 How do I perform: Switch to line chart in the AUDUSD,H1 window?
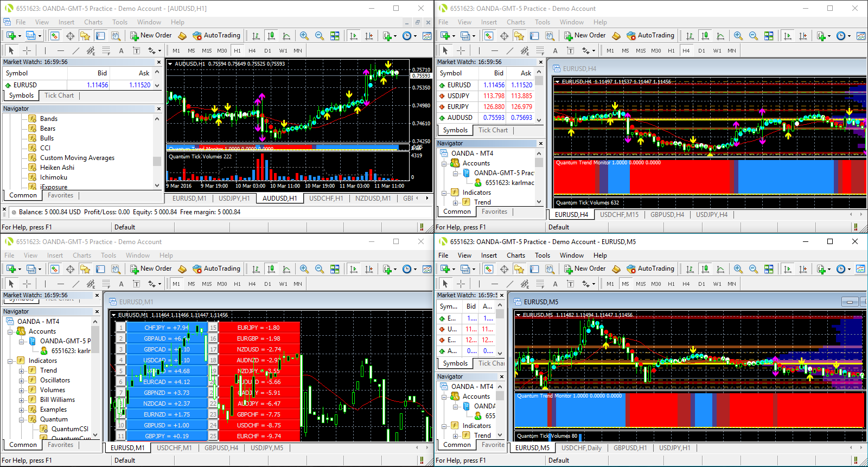(x=286, y=36)
